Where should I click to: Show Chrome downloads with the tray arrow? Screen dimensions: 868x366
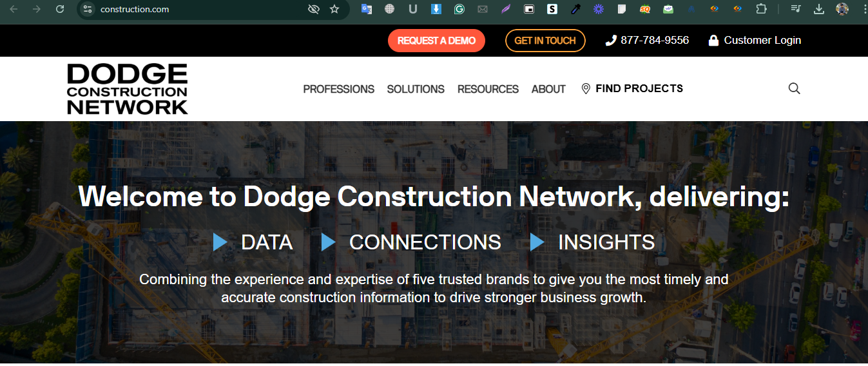tap(819, 9)
